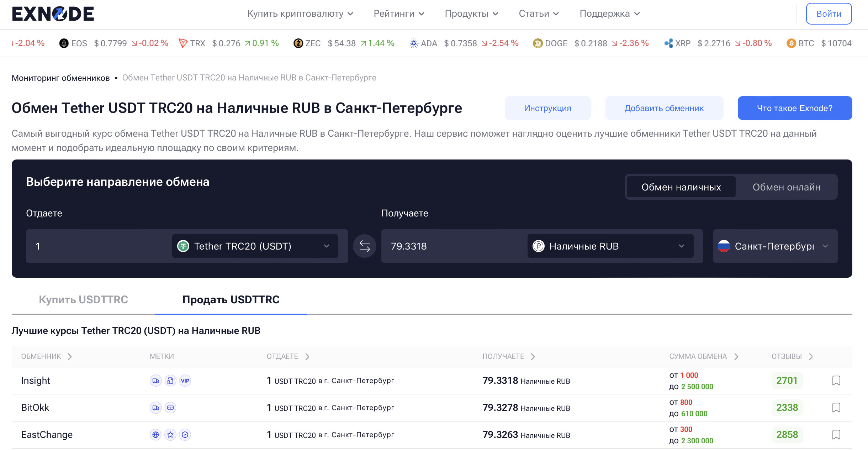Image resolution: width=868 pixels, height=450 pixels.
Task: Click the Добавить обменник button
Action: (x=664, y=108)
